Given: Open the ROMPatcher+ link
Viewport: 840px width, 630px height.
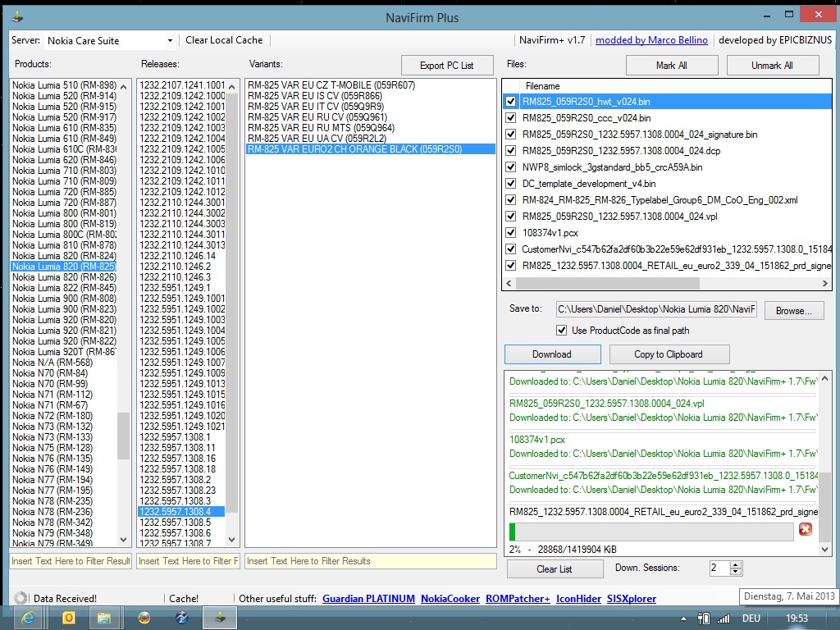Looking at the screenshot, I should (x=518, y=598).
